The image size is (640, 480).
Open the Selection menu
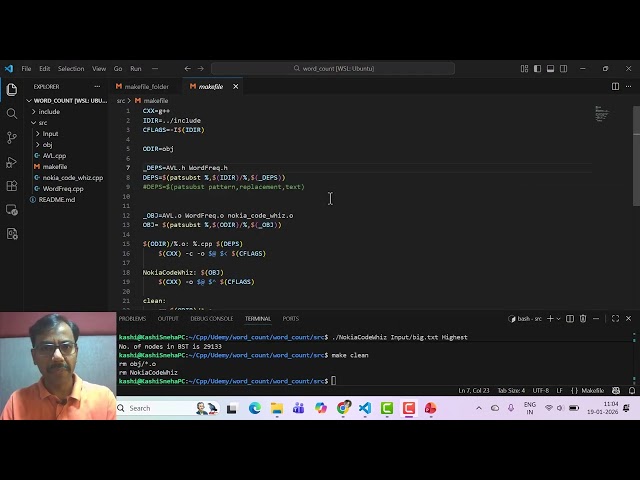[71, 69]
